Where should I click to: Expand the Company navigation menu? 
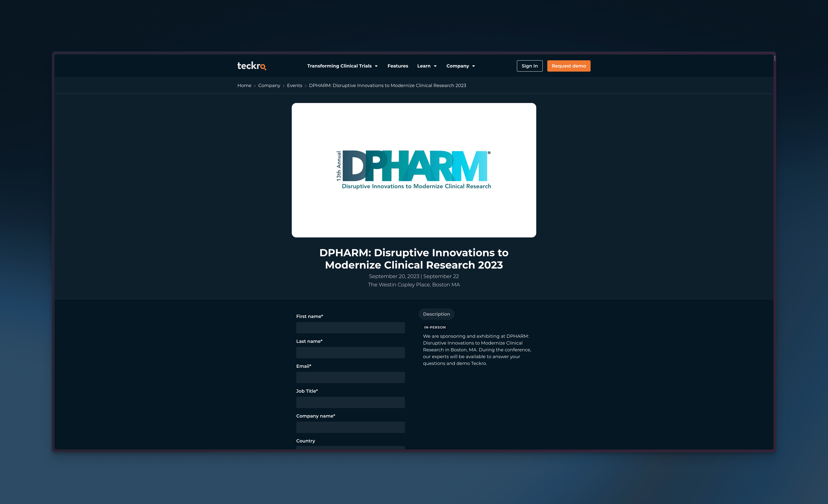pyautogui.click(x=460, y=66)
